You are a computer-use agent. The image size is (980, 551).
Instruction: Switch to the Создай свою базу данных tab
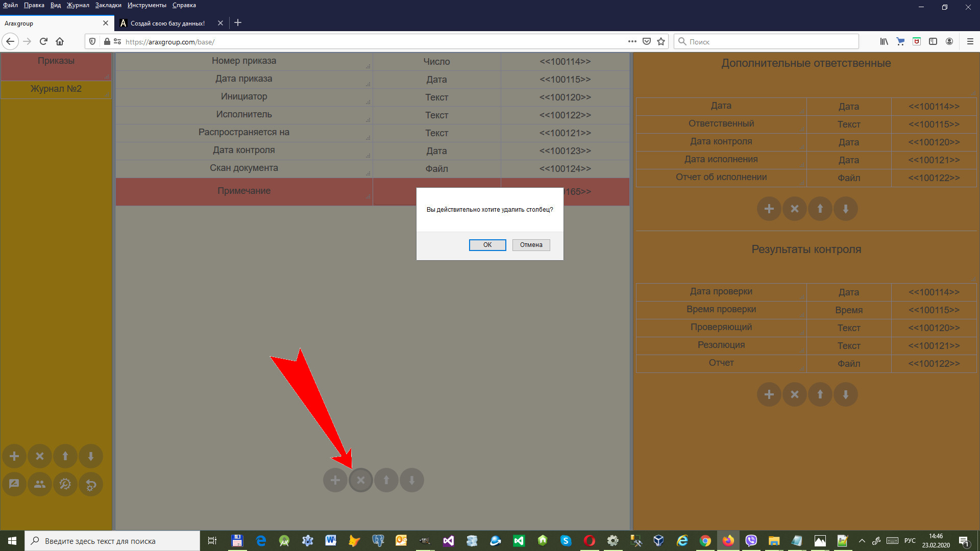point(167,23)
